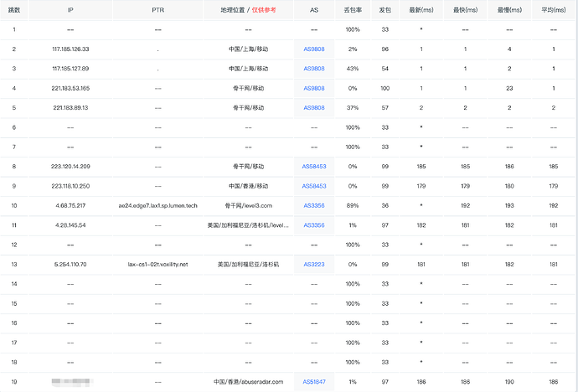Select IP address 4.68.75.217
This screenshot has height=392, width=578.
(70, 205)
